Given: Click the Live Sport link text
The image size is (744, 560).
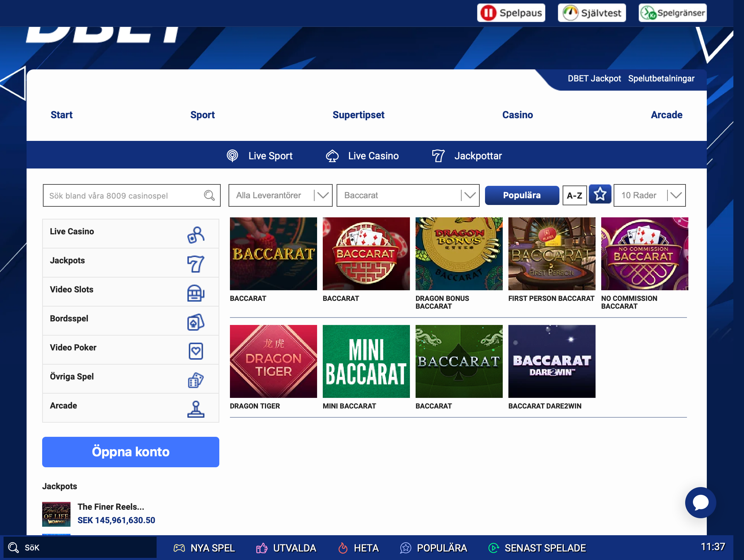Looking at the screenshot, I should click(271, 156).
